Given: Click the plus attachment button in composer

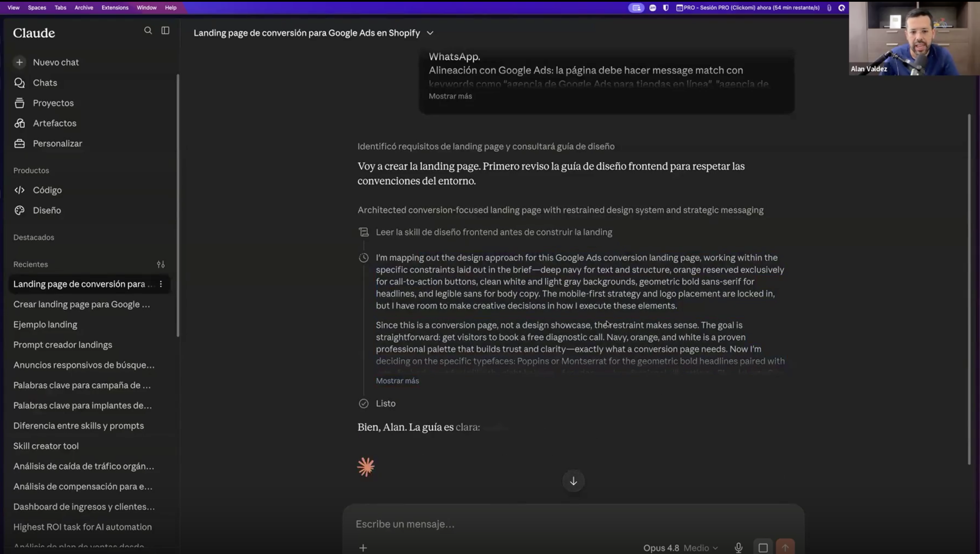Looking at the screenshot, I should pyautogui.click(x=363, y=548).
